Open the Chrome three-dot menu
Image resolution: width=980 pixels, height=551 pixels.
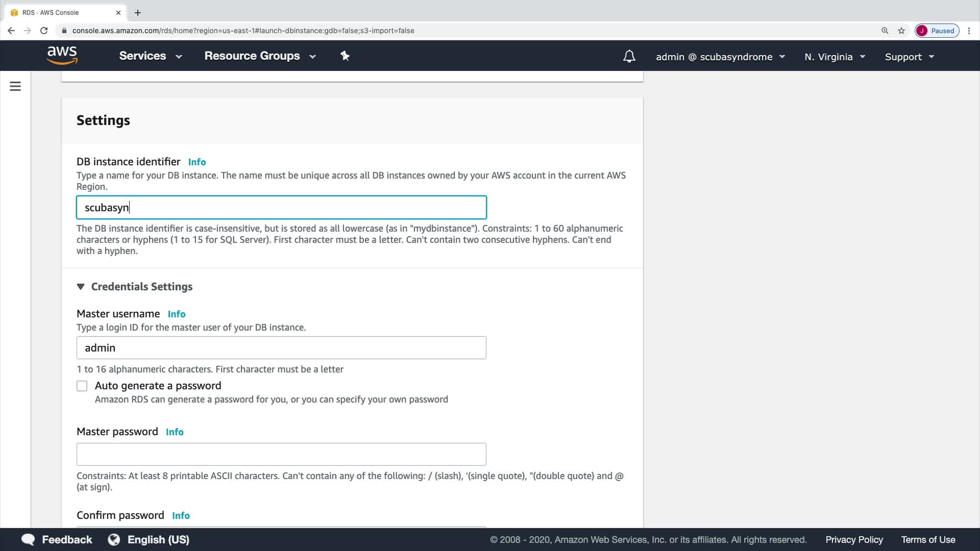(x=969, y=30)
